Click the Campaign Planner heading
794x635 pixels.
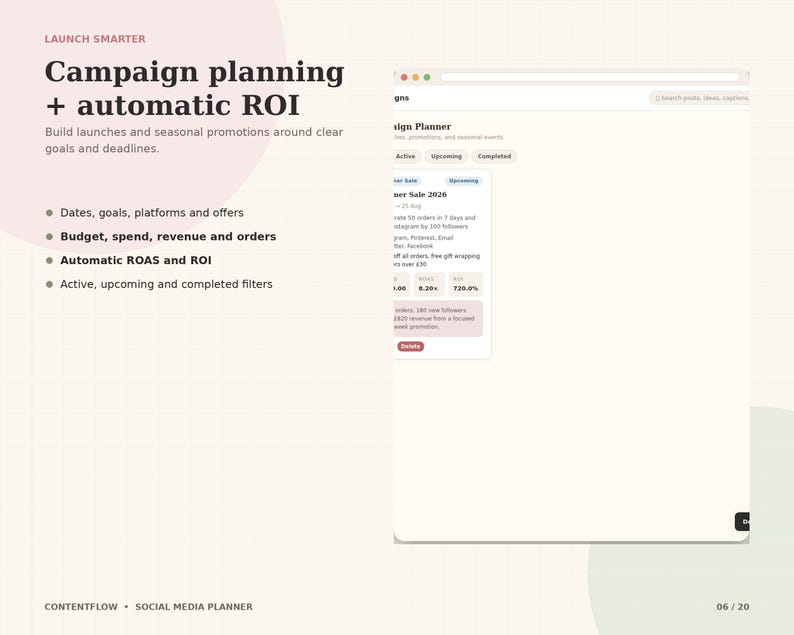pos(422,127)
